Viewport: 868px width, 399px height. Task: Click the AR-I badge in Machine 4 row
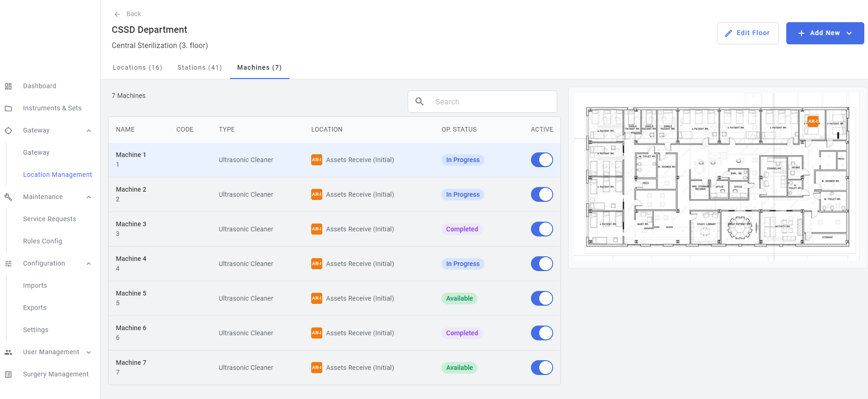(317, 264)
